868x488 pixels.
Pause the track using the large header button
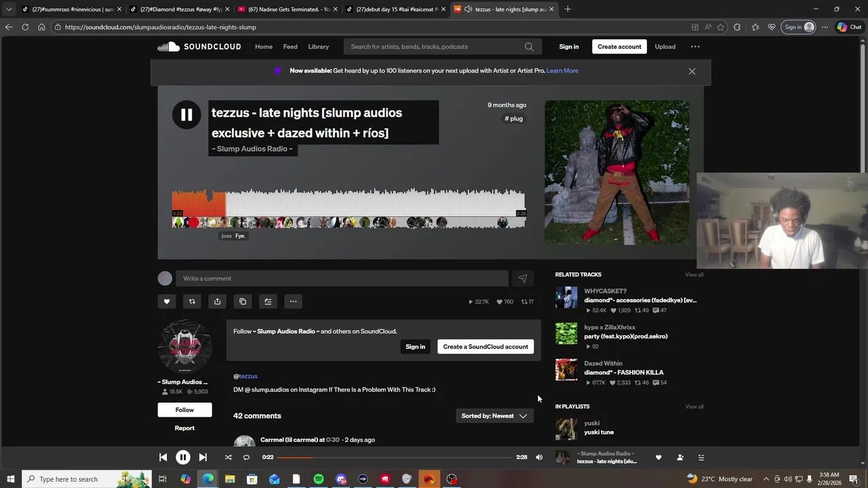[x=186, y=115]
